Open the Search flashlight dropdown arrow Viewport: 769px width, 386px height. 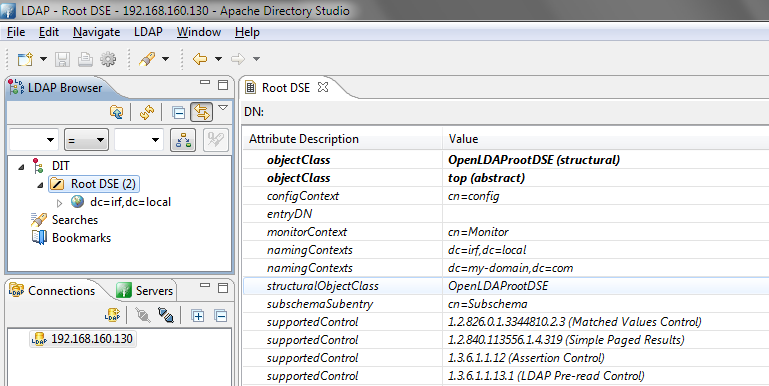[165, 59]
